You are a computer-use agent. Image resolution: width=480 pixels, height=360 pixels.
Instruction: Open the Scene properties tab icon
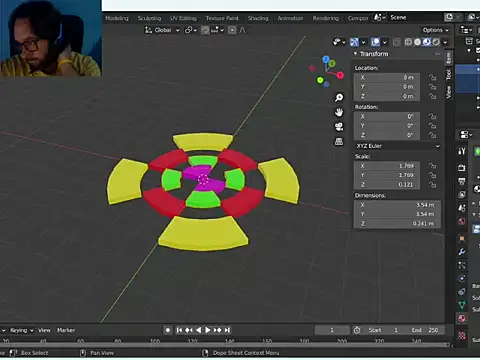(x=462, y=208)
